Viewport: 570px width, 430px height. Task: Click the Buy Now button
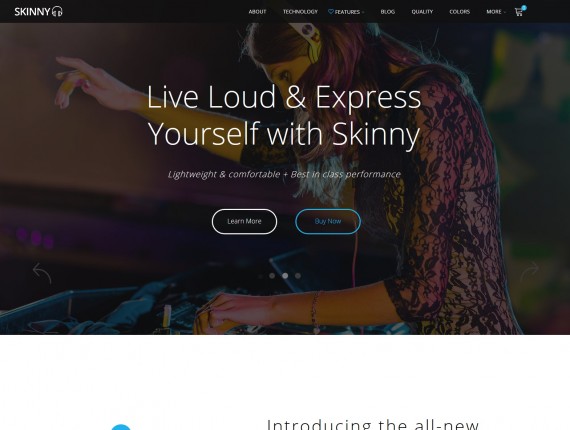[328, 221]
